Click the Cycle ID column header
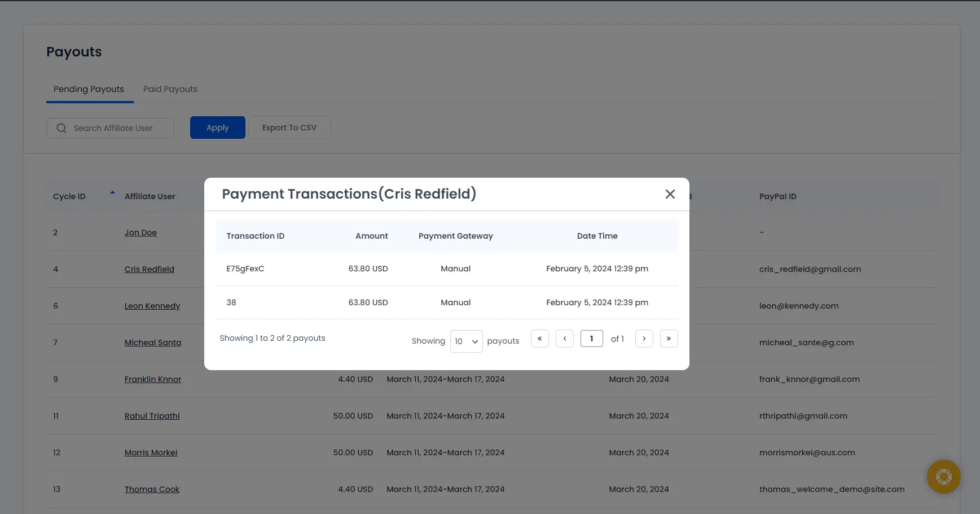 (69, 196)
